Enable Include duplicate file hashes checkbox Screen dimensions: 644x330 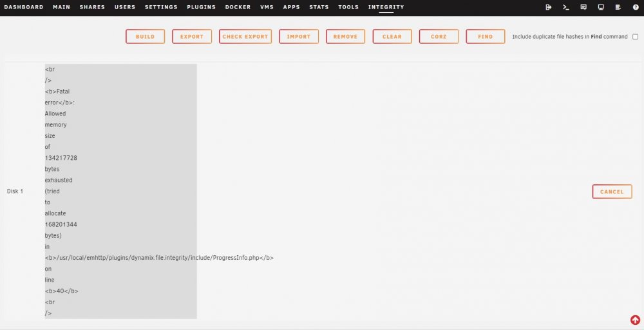[x=636, y=37]
